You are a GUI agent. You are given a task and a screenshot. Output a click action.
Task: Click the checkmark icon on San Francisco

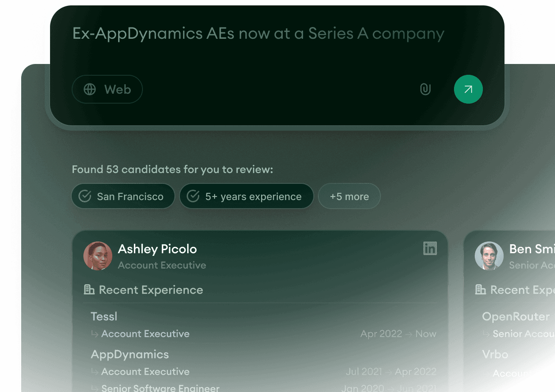[x=85, y=196]
